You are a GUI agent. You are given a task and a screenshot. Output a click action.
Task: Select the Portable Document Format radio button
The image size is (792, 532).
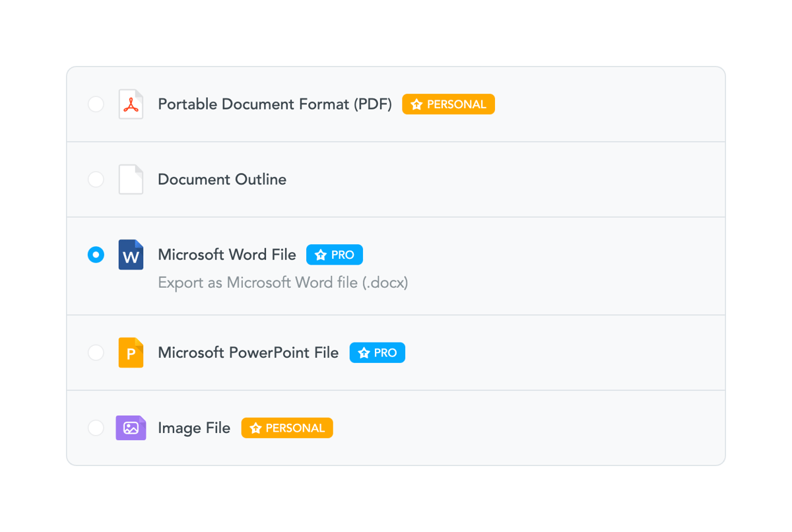point(96,104)
